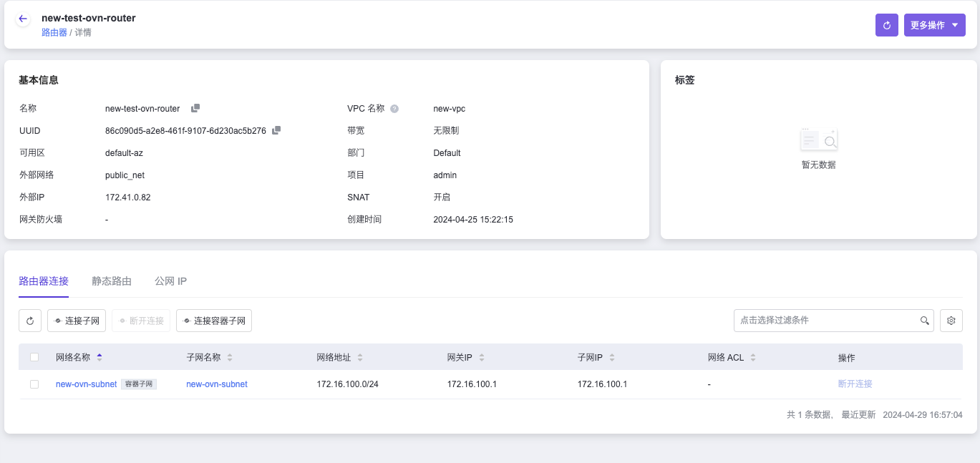Refresh the router connections table
980x463 pixels.
click(30, 321)
